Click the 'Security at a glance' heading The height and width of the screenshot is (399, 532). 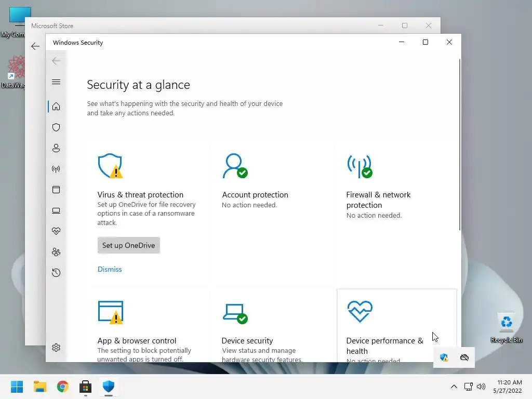138,85
